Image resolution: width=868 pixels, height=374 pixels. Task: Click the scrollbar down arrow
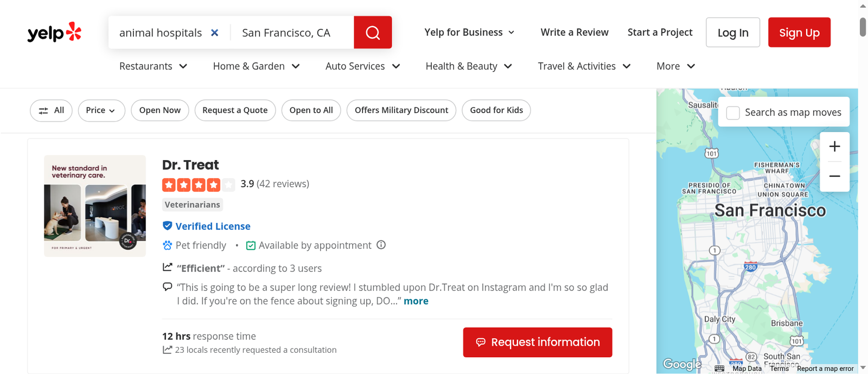click(863, 368)
